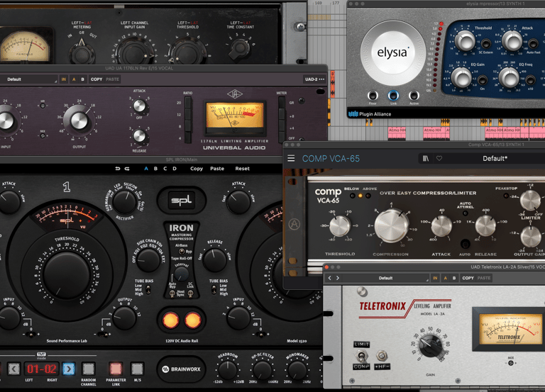The height and width of the screenshot is (392, 545).
Task: Select SPL IRON settings slot C
Action: 165,169
